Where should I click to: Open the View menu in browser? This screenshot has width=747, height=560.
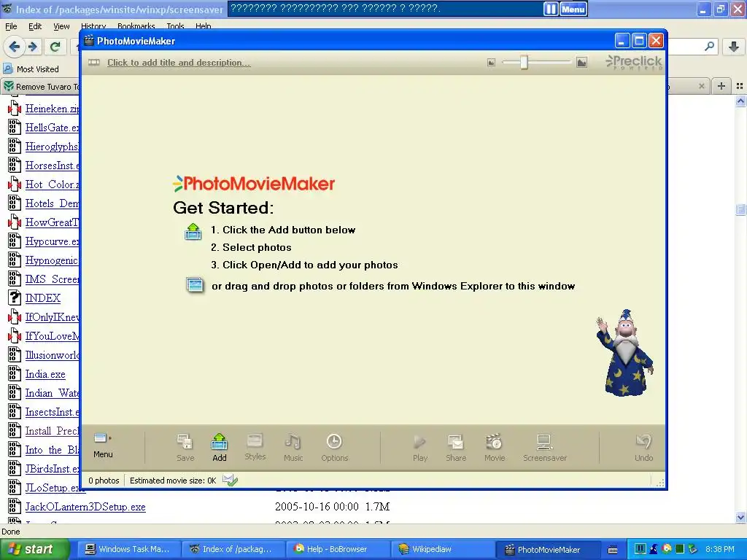tap(61, 26)
